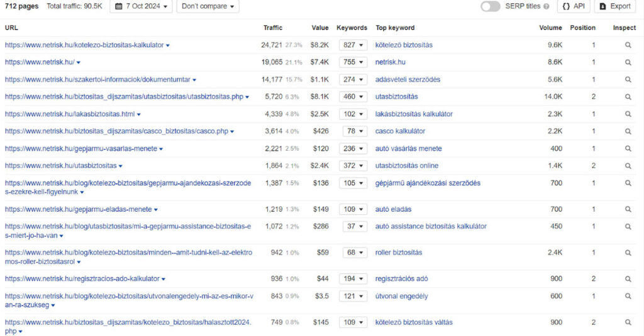Click the lakásbiztosítás kalkulátor keyword link
The height and width of the screenshot is (336, 644).
point(414,114)
